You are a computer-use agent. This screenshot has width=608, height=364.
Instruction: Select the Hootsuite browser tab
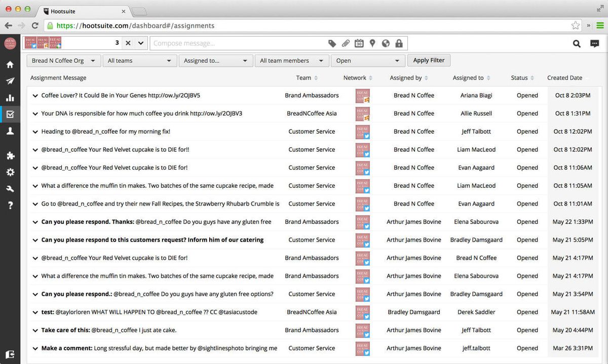click(x=85, y=11)
